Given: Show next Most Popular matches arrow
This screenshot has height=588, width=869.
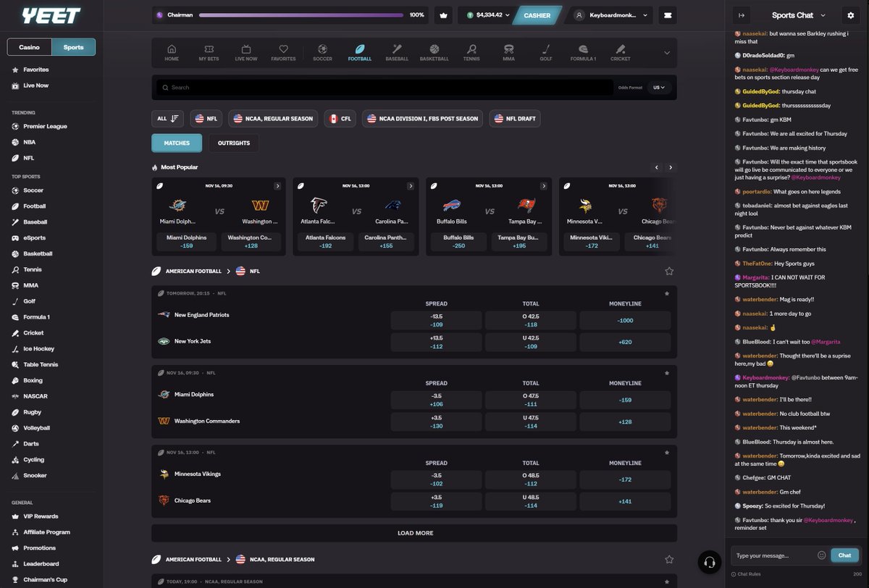Looking at the screenshot, I should (x=671, y=167).
